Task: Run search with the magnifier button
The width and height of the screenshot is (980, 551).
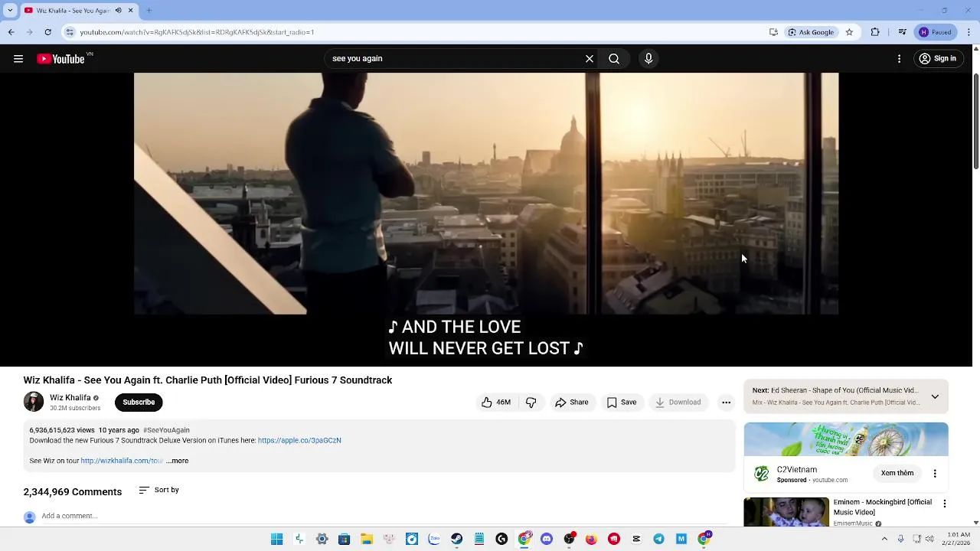Action: (x=614, y=59)
